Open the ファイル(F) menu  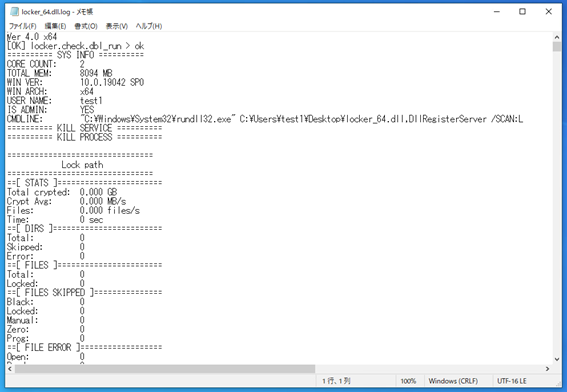tap(22, 26)
